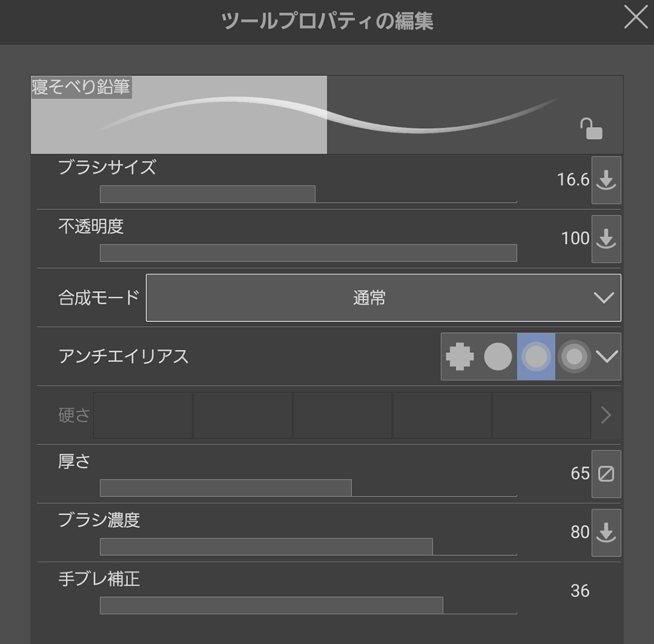
Task: Select the medium anti-aliasing option
Action: coord(536,357)
